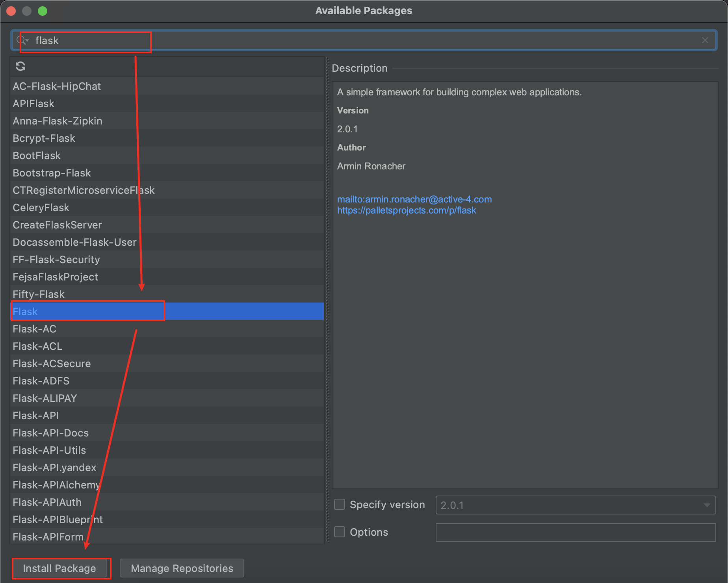
Task: Select the Bcrypt-Flask package
Action: click(167, 138)
